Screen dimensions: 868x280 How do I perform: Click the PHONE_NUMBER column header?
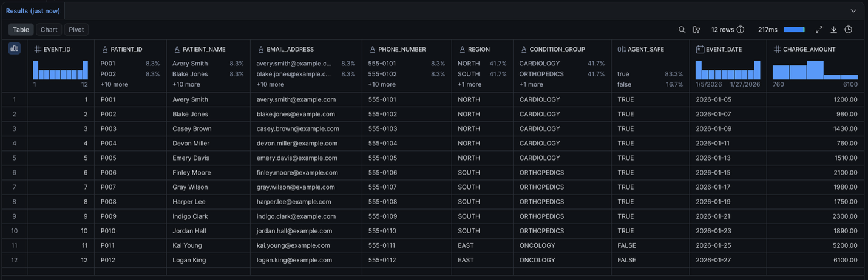pyautogui.click(x=402, y=49)
